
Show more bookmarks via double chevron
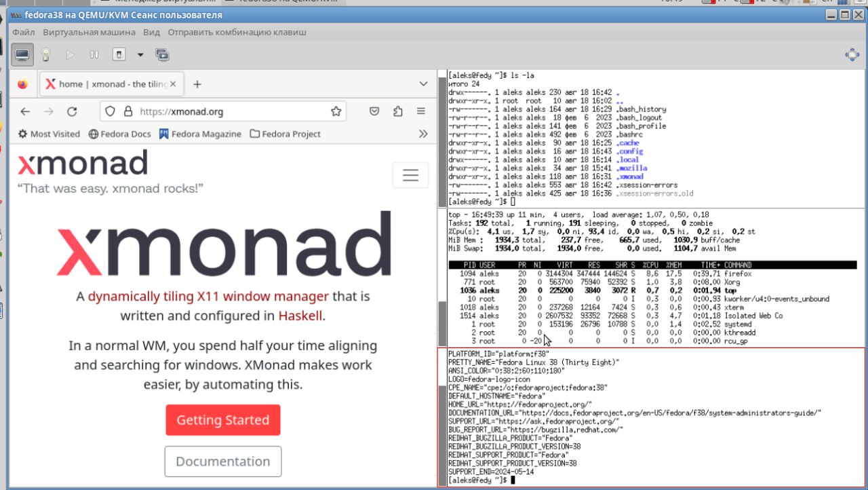point(424,134)
